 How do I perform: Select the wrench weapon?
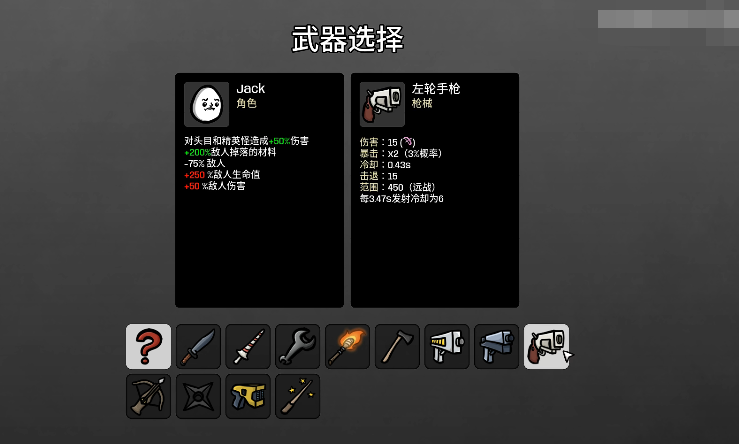[298, 346]
